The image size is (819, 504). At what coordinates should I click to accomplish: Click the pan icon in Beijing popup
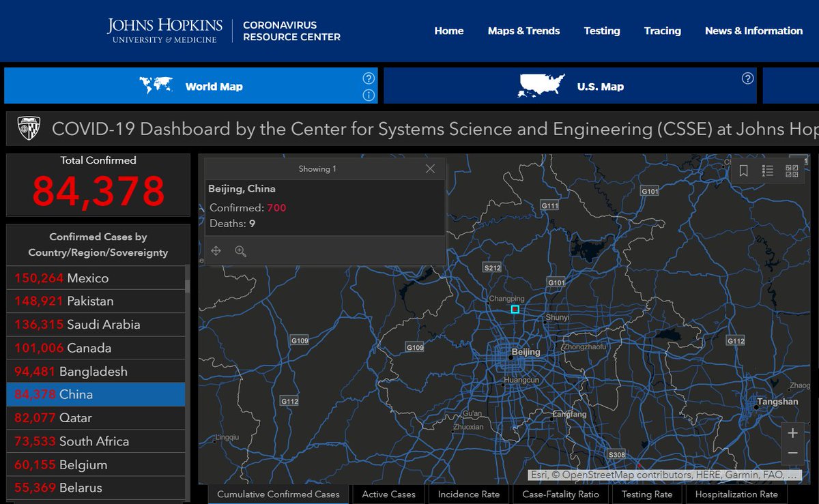coord(216,251)
